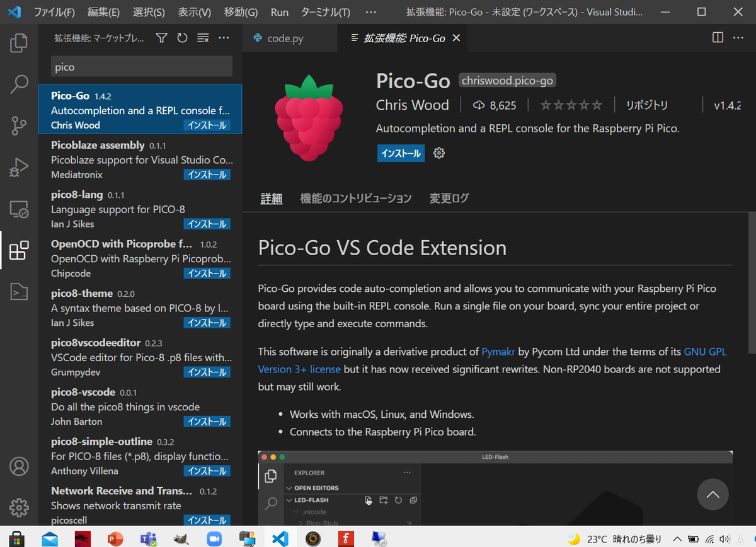756x547 pixels.
Task: Install Pico-Go from the detail page
Action: 401,153
